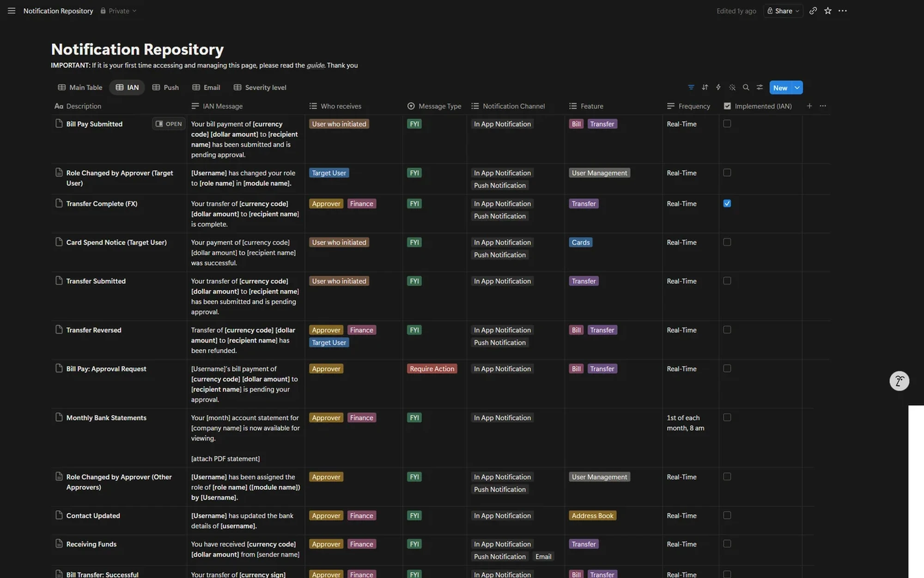This screenshot has height=578, width=924.
Task: Check Implemented for Transfer Submitted
Action: [x=727, y=281]
